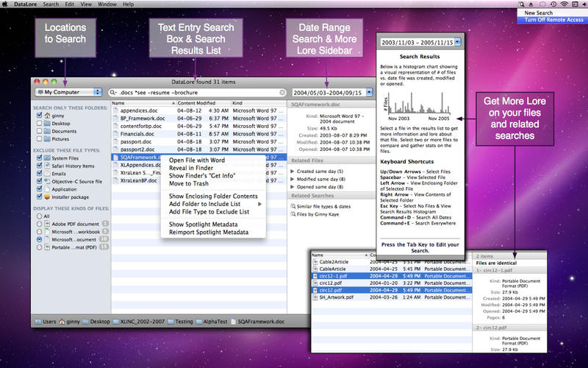Image resolution: width=588 pixels, height=368 pixels.
Task: Expand Created same day (5) related files
Action: point(293,171)
